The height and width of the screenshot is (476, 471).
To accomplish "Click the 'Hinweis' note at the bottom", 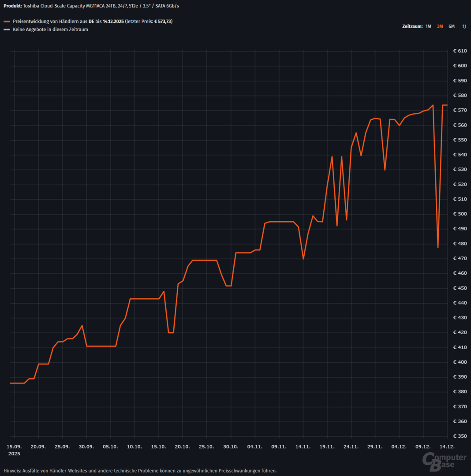I will [140, 470].
